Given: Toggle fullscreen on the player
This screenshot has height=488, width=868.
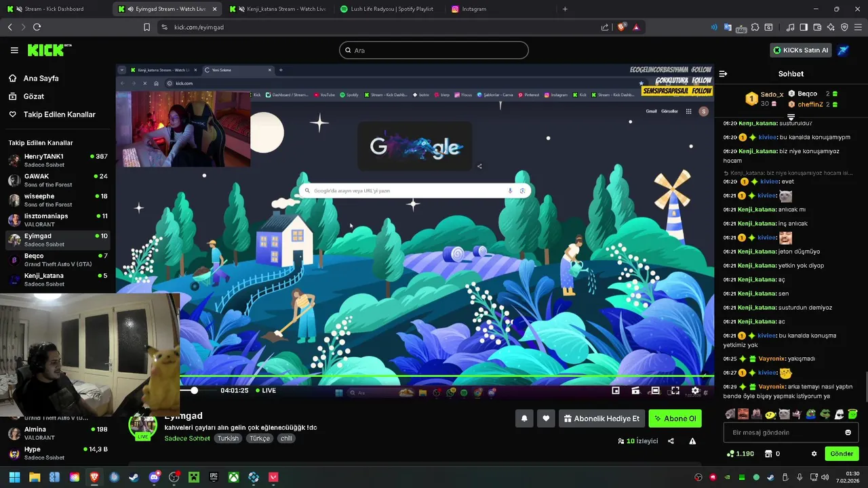Looking at the screenshot, I should [675, 390].
